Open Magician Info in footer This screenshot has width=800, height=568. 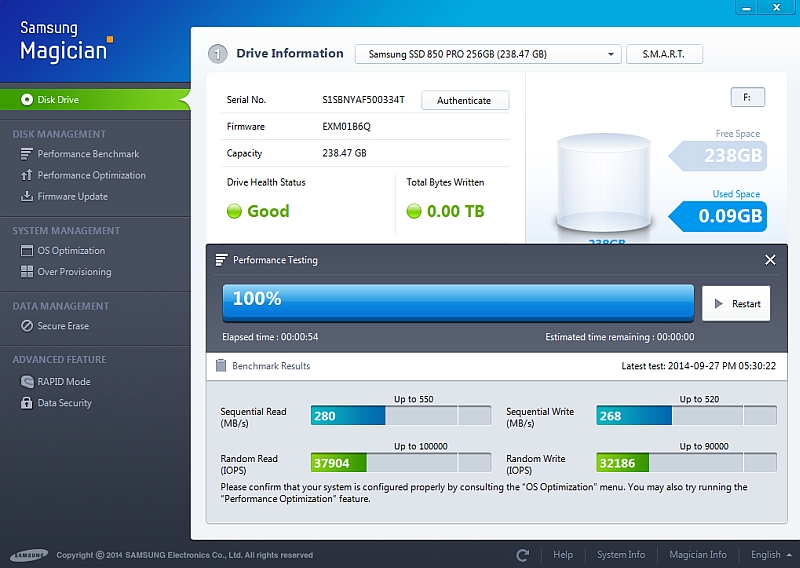click(698, 555)
